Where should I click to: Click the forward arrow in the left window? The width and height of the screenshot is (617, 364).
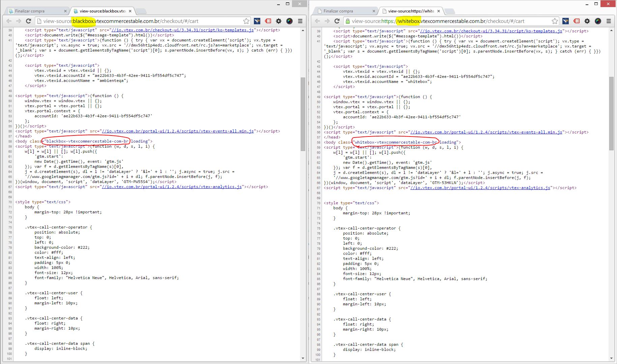pos(19,21)
